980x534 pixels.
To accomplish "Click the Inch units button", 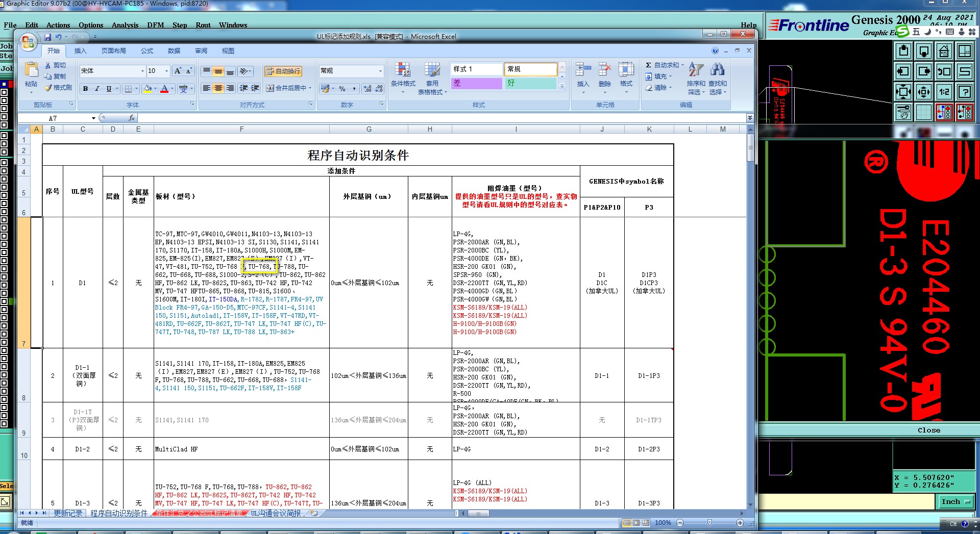I will pos(955,502).
